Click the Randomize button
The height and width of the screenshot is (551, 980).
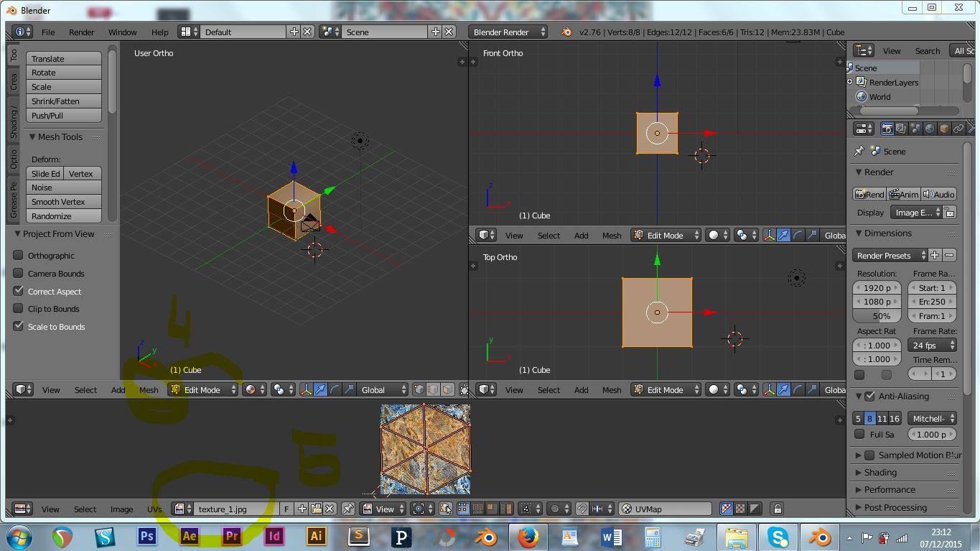click(64, 216)
